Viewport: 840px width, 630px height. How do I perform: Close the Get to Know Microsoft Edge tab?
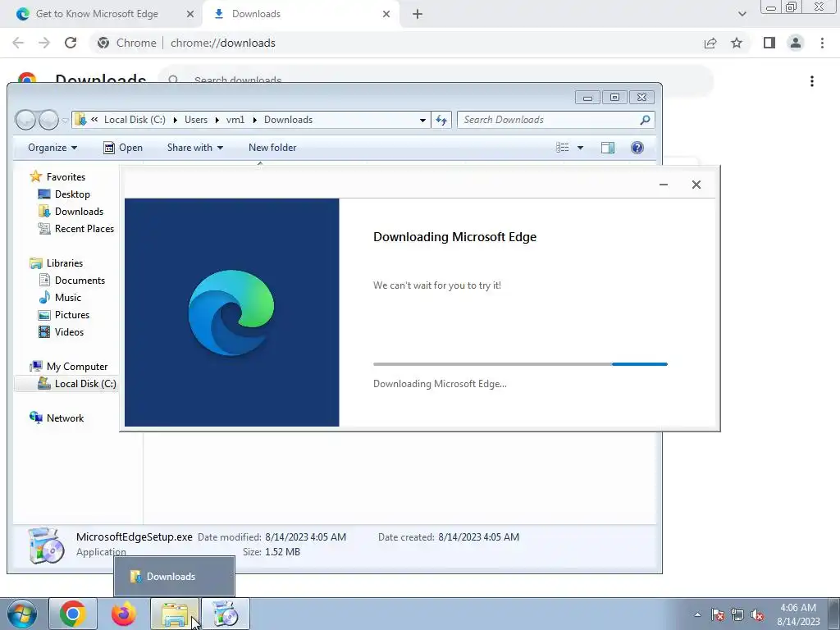pyautogui.click(x=190, y=15)
